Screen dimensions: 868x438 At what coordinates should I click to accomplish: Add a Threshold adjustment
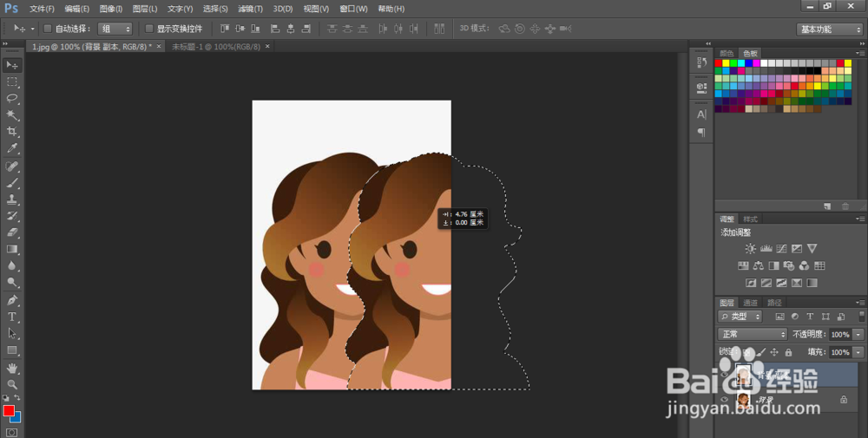[x=782, y=283]
